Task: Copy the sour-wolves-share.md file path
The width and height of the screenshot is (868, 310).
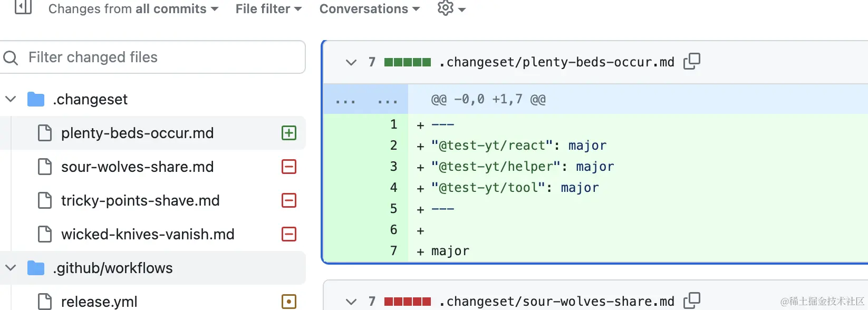Action: [x=691, y=301]
